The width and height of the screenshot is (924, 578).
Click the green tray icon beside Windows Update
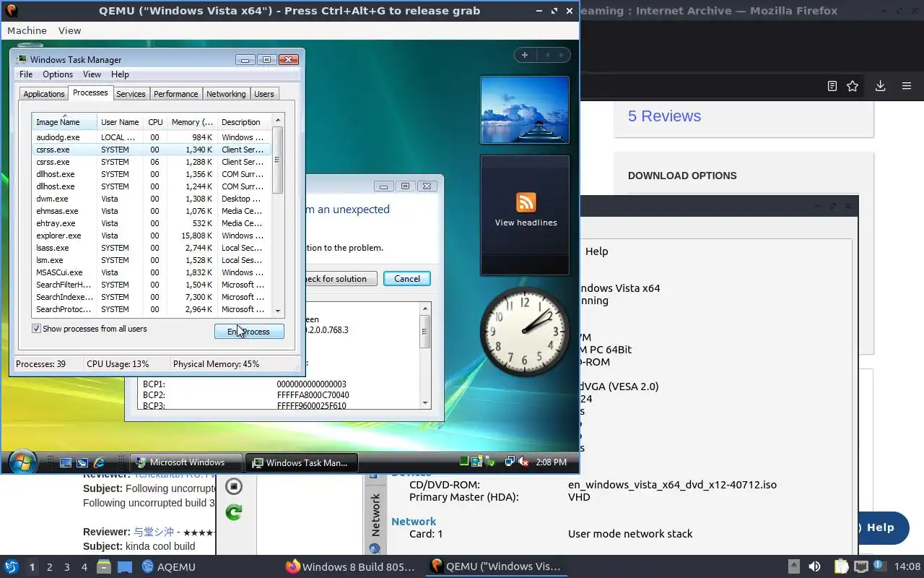pyautogui.click(x=464, y=461)
